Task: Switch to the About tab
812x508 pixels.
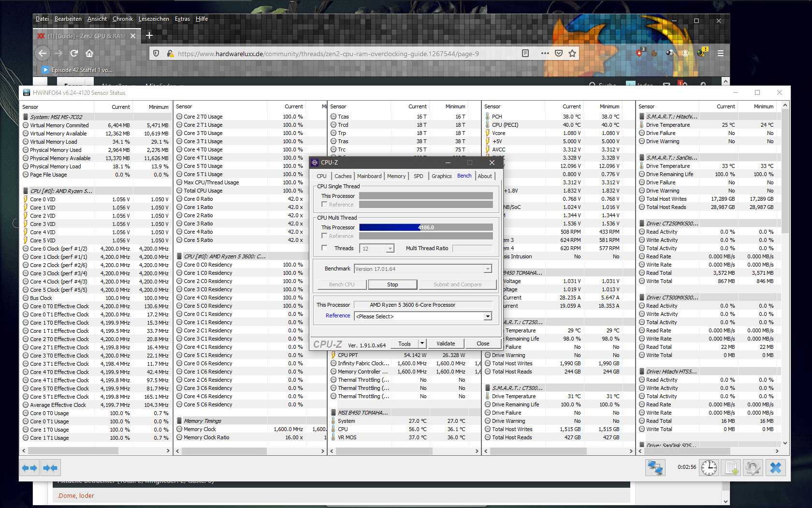Action: point(485,176)
